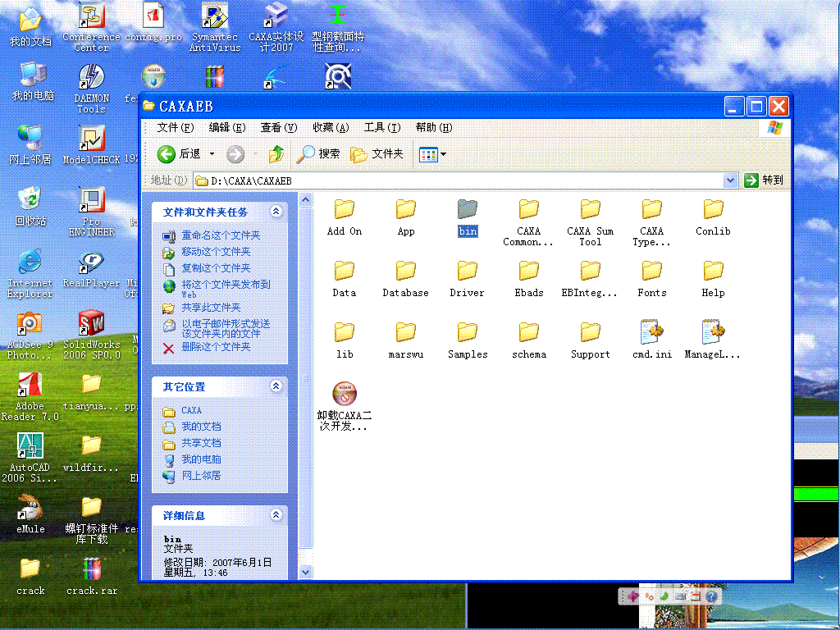
Task: Open the 工具 menu
Action: tap(381, 127)
